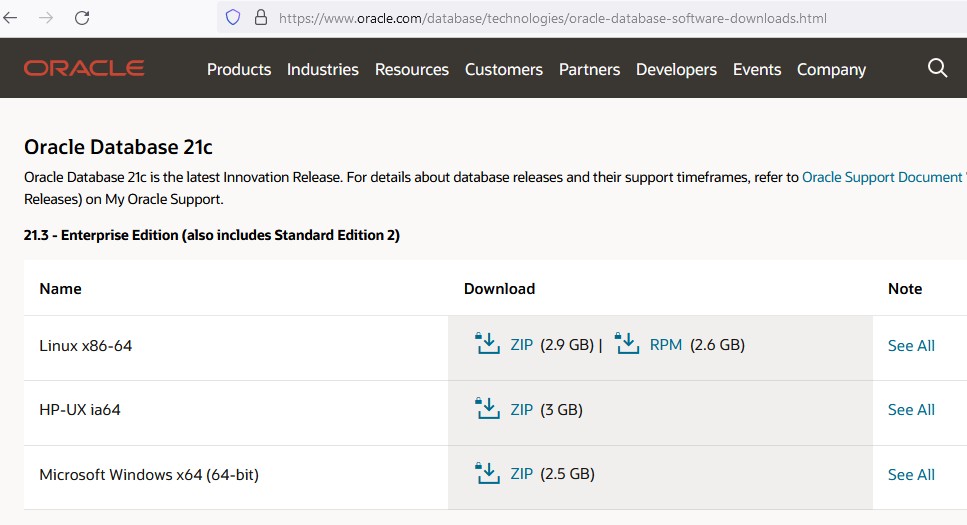Viewport: 967px width, 525px height.
Task: Click the Name column header
Action: point(60,289)
